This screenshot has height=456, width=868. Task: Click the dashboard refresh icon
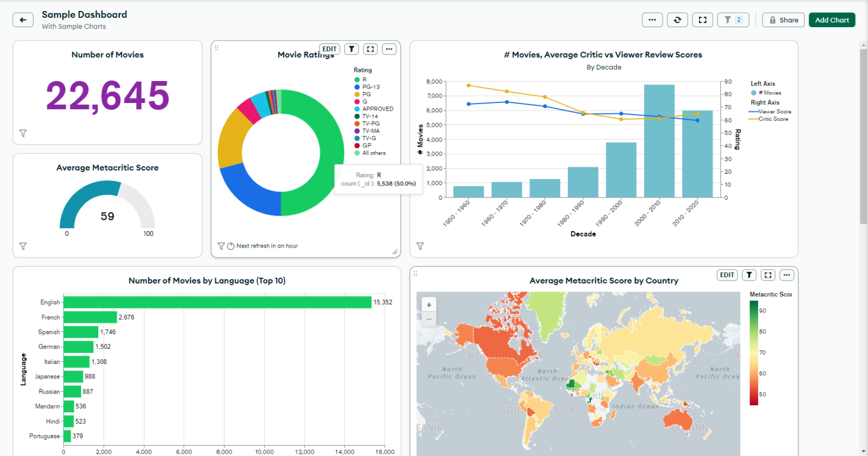point(677,19)
